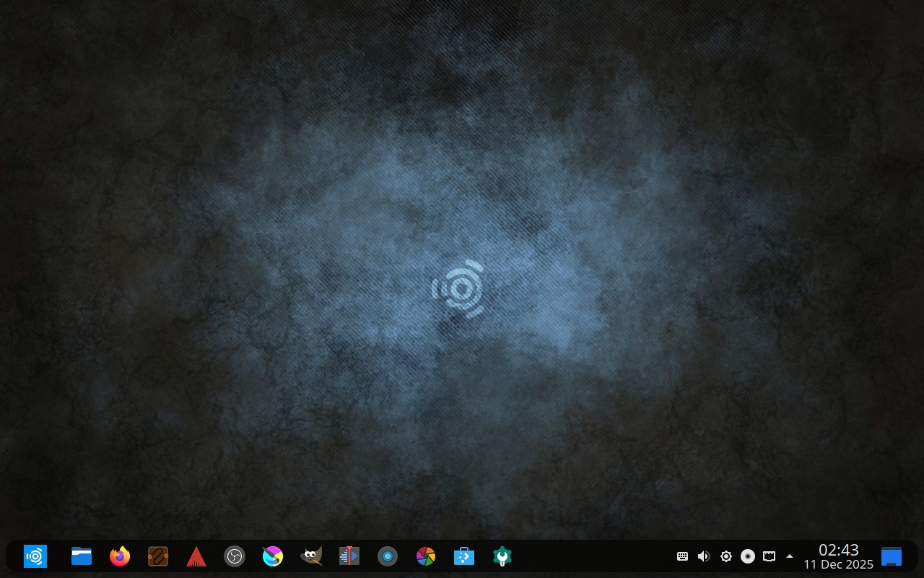Open Discover software center
924x578 pixels.
464,556
